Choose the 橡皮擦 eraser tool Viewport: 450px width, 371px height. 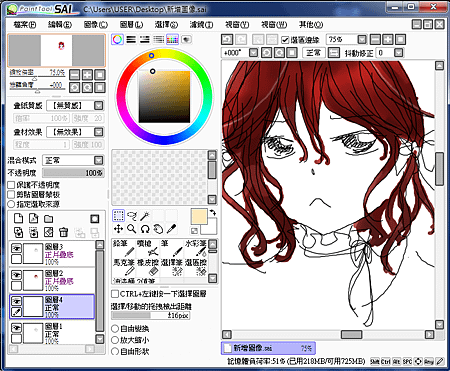point(148,267)
